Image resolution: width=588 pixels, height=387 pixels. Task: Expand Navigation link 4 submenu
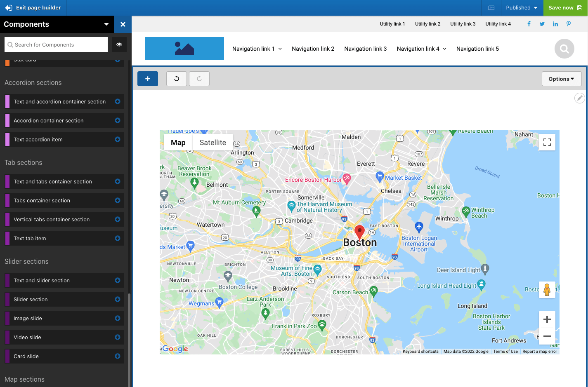(x=445, y=49)
